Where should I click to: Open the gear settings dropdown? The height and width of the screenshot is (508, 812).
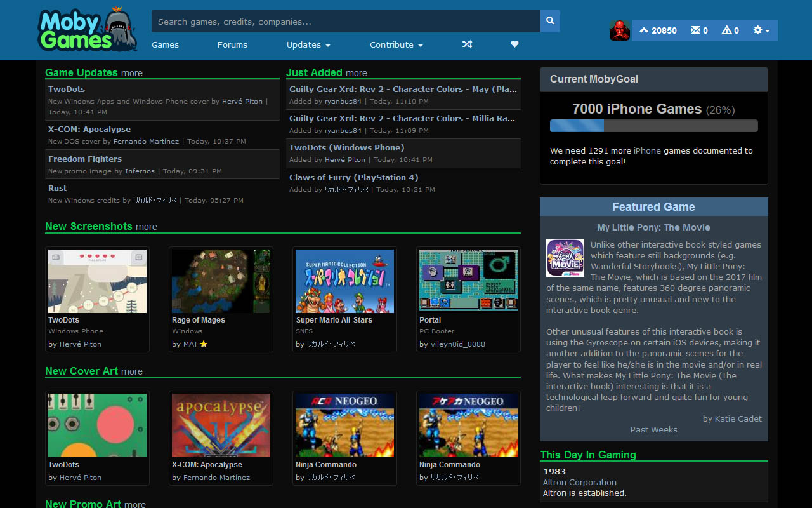[761, 30]
